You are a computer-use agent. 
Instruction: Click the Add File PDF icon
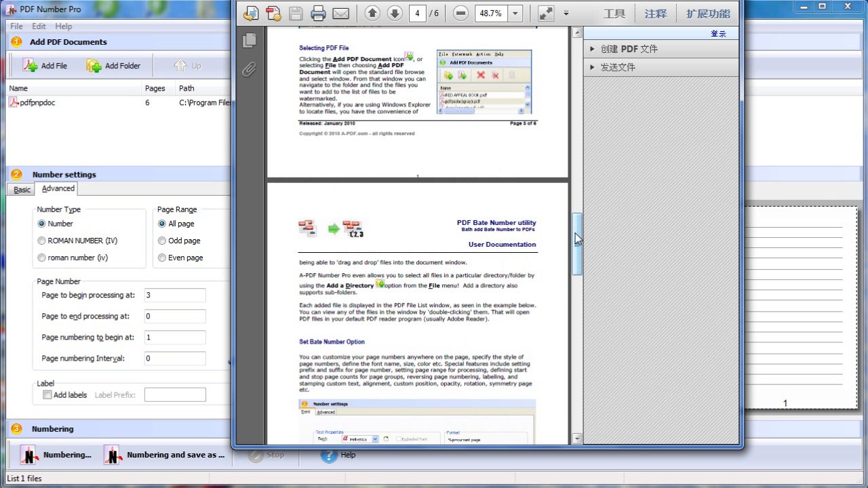click(30, 66)
